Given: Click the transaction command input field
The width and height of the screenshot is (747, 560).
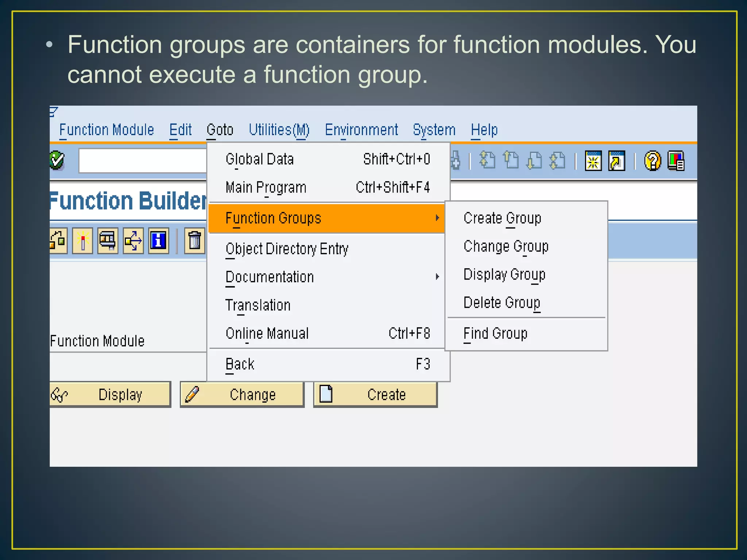Looking at the screenshot, I should (x=143, y=160).
